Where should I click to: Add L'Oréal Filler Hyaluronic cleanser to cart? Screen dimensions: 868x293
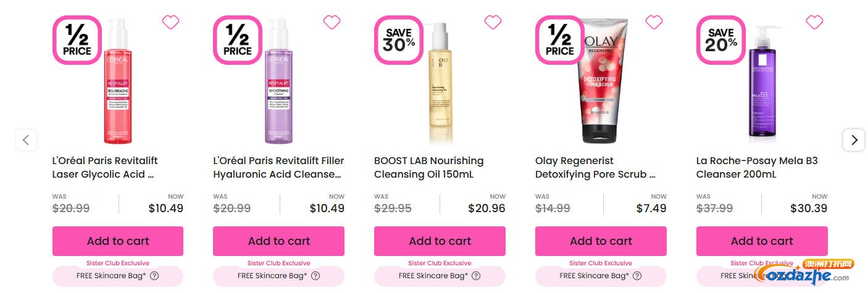(279, 241)
